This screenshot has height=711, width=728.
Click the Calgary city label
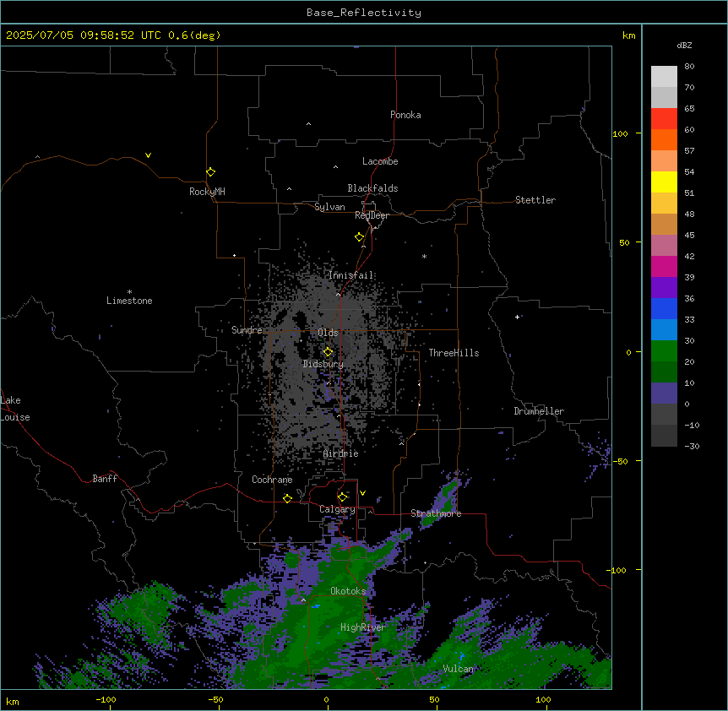[x=337, y=509]
